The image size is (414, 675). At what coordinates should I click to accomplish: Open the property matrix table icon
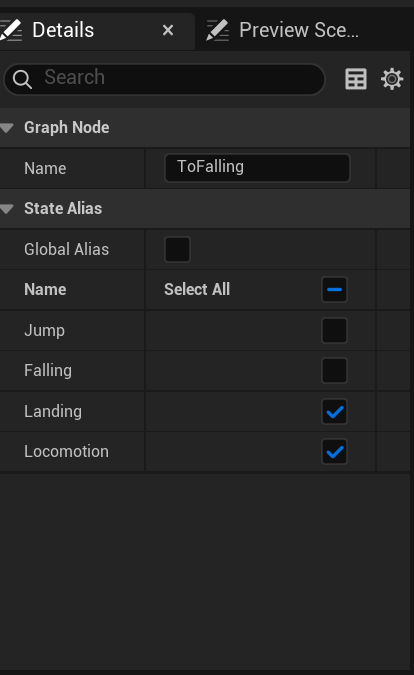(356, 79)
